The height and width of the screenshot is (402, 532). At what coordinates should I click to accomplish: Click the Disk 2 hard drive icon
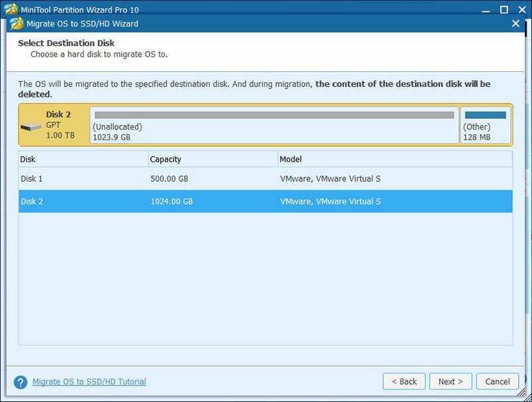click(31, 127)
